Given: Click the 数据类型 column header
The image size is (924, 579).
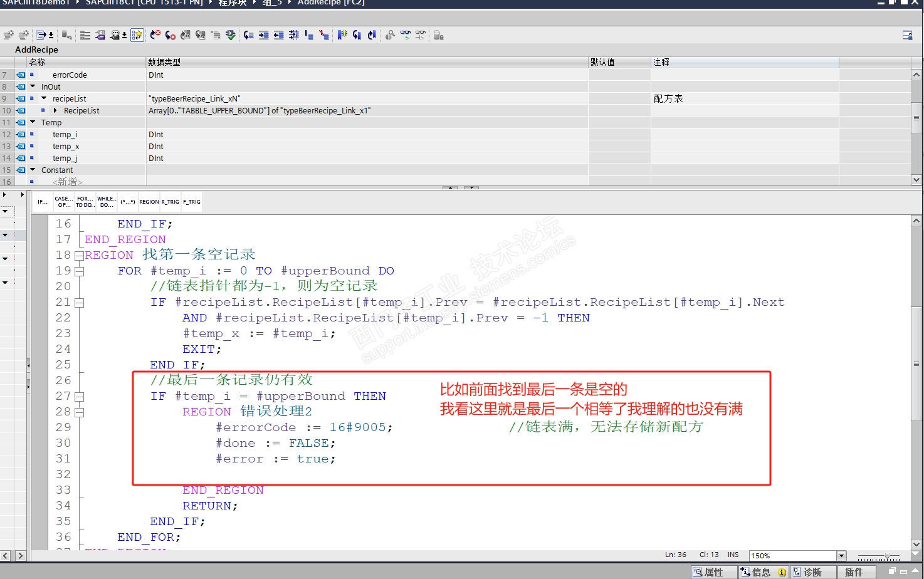Looking at the screenshot, I should (367, 62).
